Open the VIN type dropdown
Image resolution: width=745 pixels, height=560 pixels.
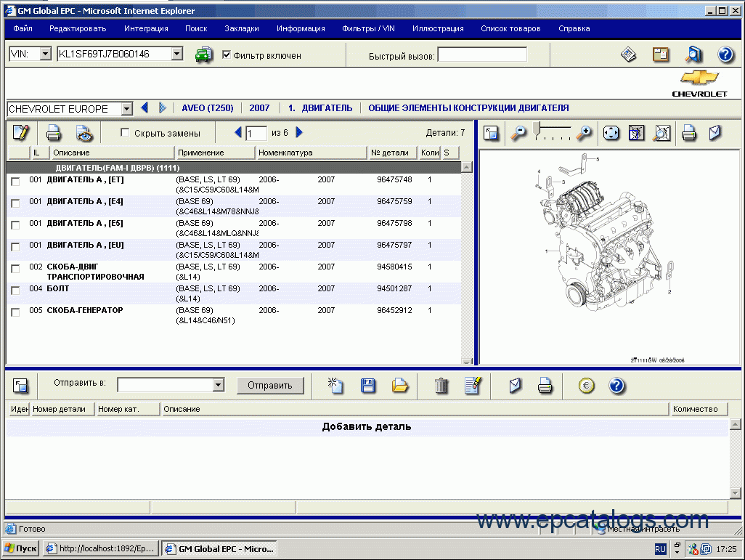[45, 54]
